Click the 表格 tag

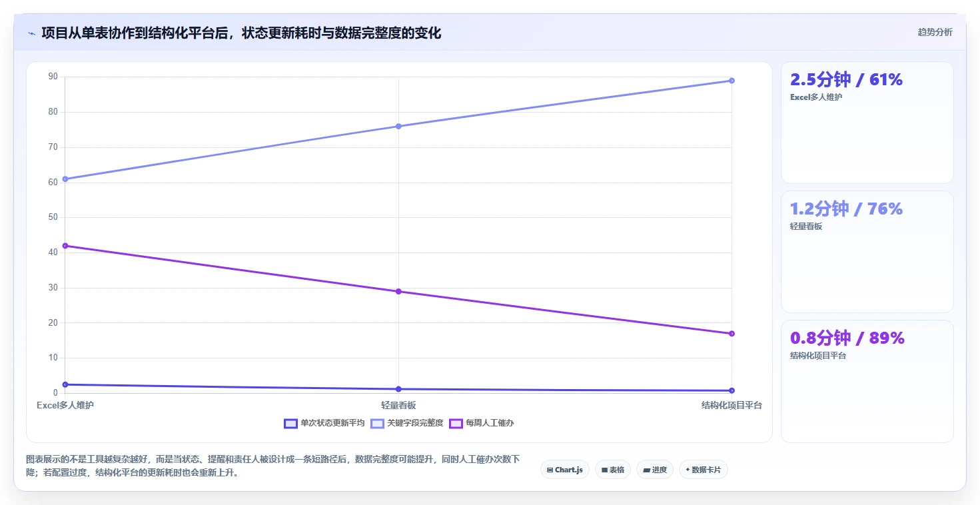[x=612, y=470]
